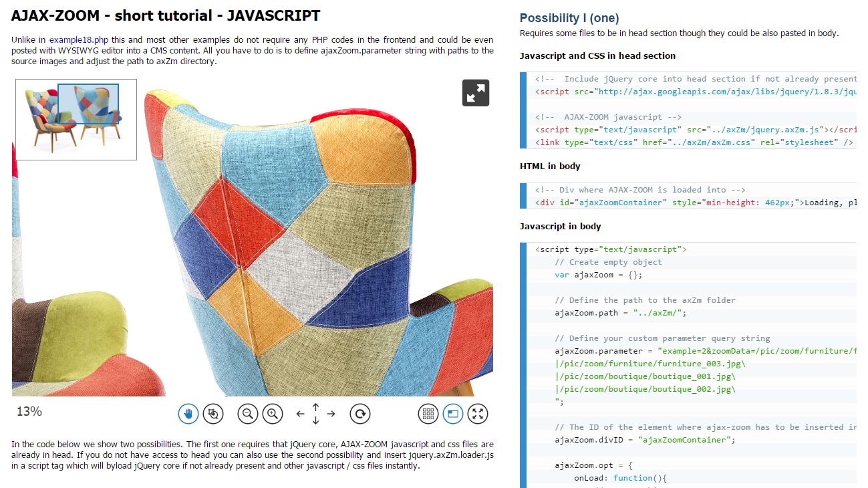
Task: Click the 'var ajaxZoom = {};' code line
Action: tap(598, 275)
